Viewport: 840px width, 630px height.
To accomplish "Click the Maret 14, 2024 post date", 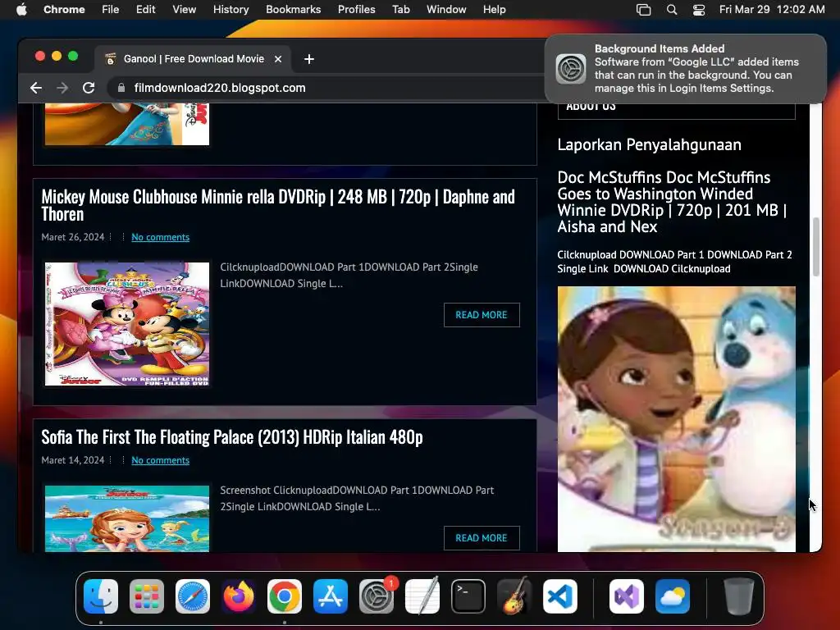I will (x=73, y=460).
